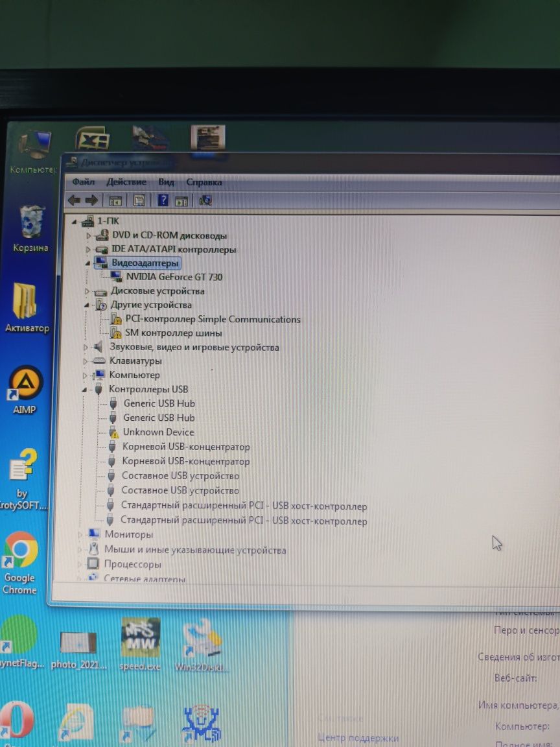Expand Дисковые устройства category
560x747 pixels.
tap(87, 291)
